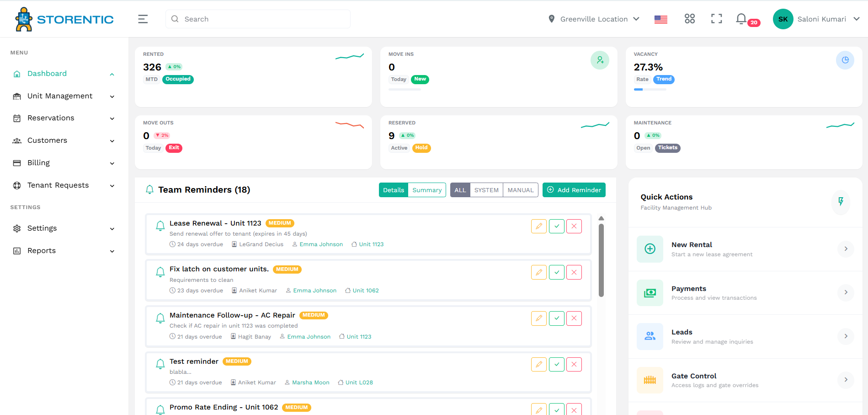Image resolution: width=868 pixels, height=415 pixels.
Task: Switch reminders view to Summary
Action: point(426,189)
